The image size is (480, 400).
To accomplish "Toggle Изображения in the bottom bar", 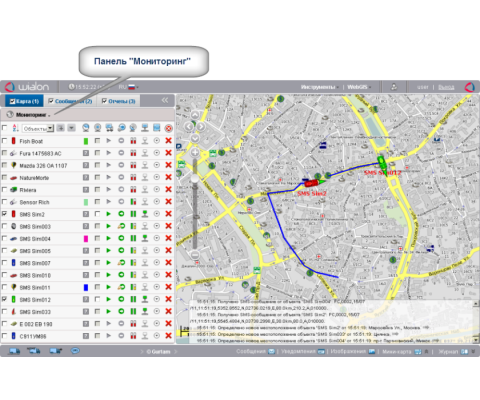I will click(x=353, y=351).
